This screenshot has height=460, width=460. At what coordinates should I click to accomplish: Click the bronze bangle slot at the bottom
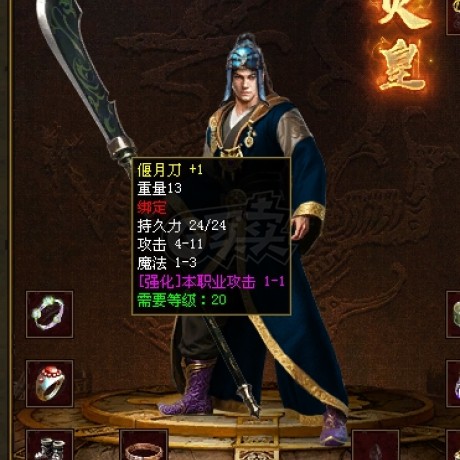click(x=144, y=445)
